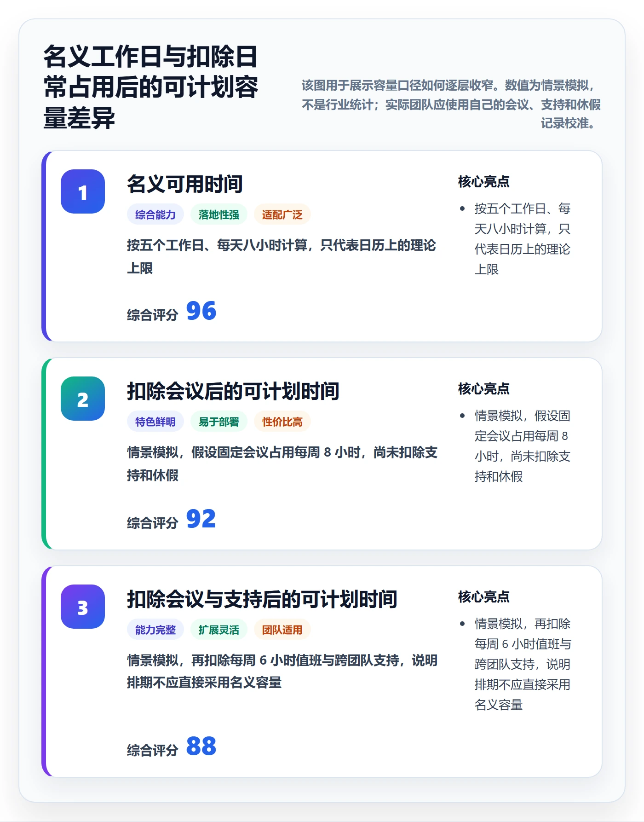The image size is (644, 822).
Task: Open the 扣除会议后的可计划时间 title
Action: pos(233,391)
